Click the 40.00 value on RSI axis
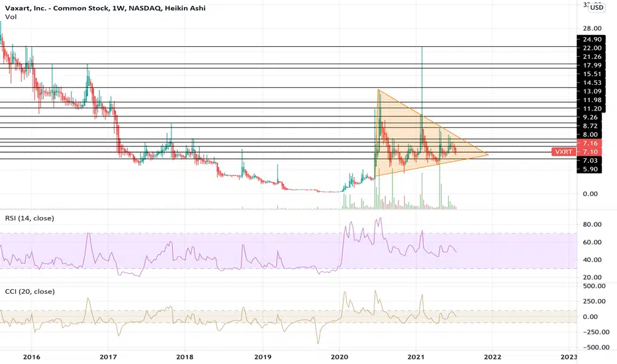 (593, 259)
